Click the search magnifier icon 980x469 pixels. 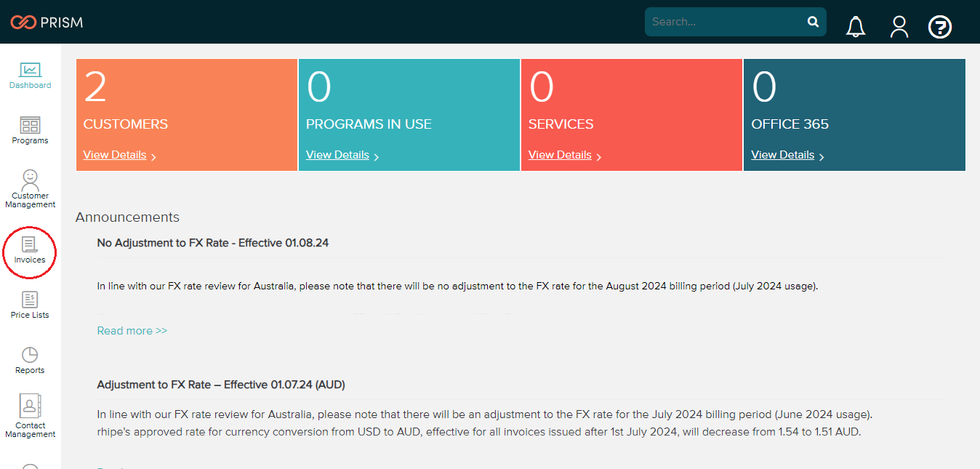coord(813,22)
